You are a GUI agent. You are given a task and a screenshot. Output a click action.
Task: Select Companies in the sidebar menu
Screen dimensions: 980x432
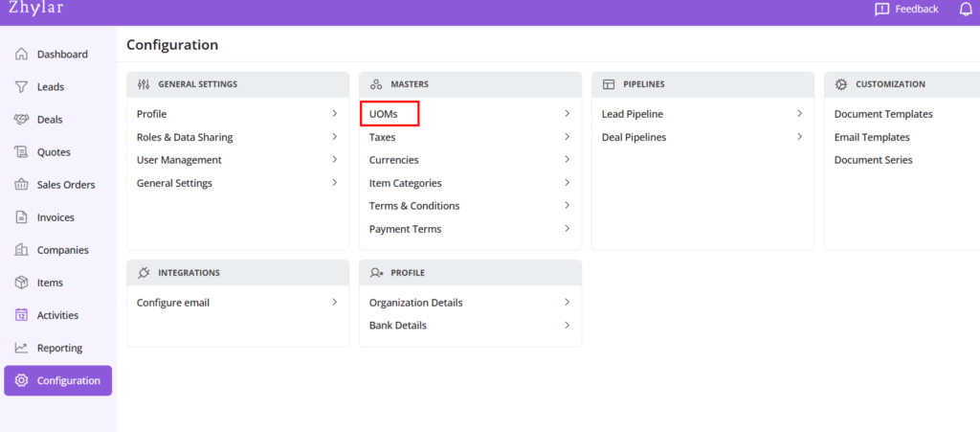pyautogui.click(x=62, y=250)
